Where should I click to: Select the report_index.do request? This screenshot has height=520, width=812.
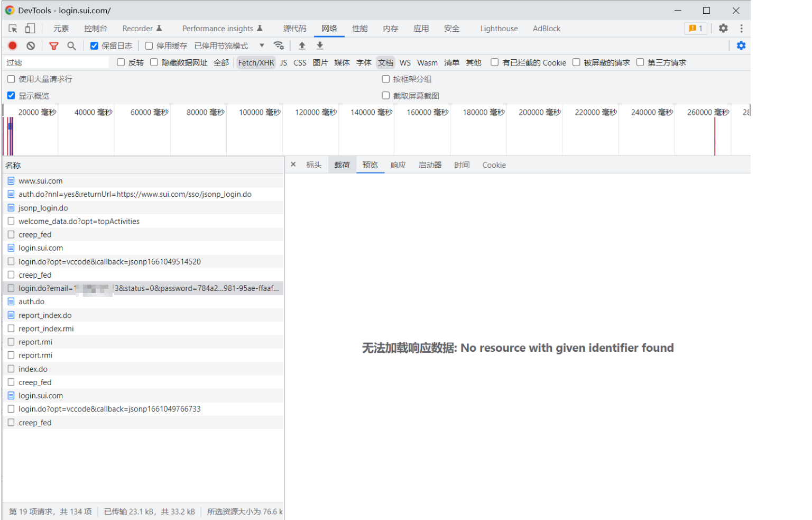coord(45,315)
